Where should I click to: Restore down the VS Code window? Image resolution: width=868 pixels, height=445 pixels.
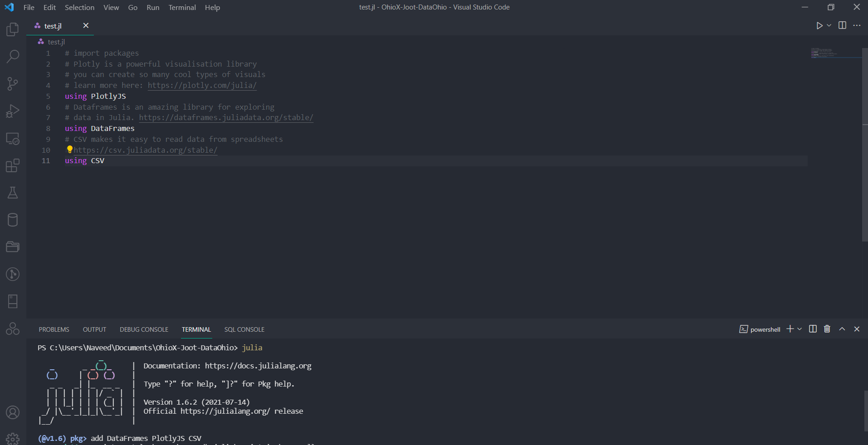click(x=831, y=7)
